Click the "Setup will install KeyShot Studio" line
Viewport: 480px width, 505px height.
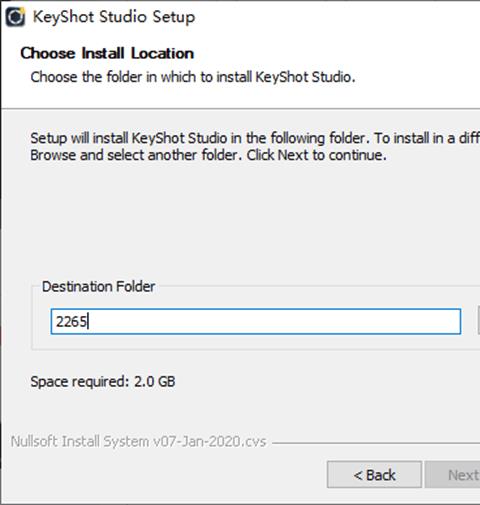click(255, 138)
